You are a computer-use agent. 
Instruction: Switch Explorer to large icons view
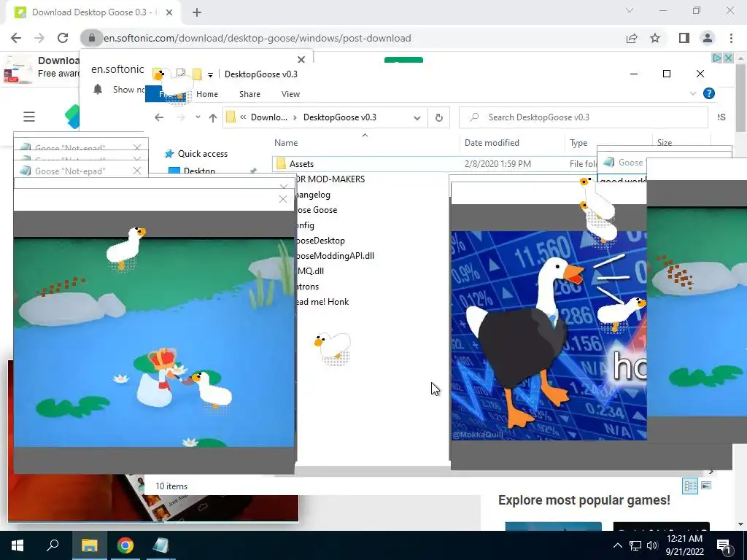(x=706, y=486)
